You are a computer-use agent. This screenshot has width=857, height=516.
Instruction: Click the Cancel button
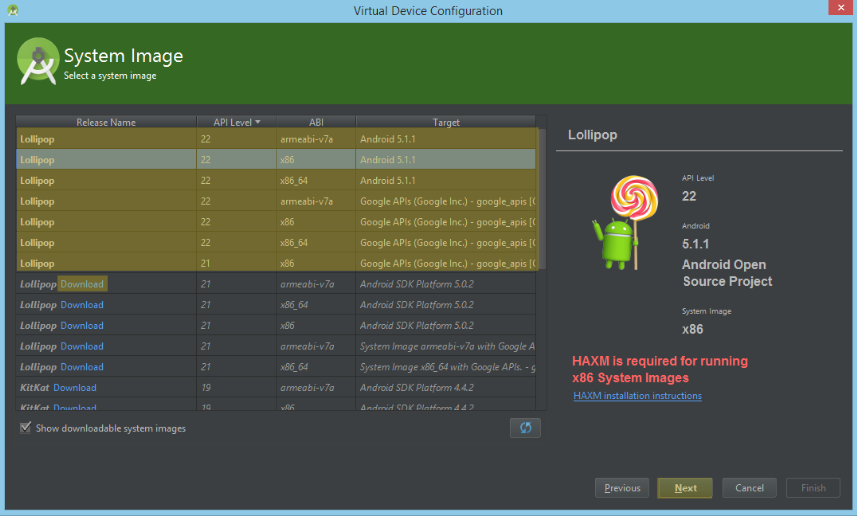coord(749,488)
